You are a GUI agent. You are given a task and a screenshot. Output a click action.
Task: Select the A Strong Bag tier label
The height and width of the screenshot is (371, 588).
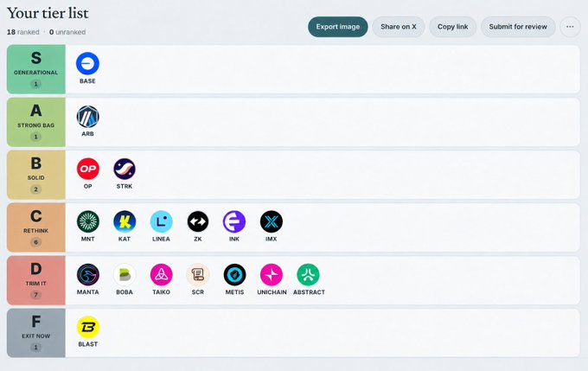[36, 122]
